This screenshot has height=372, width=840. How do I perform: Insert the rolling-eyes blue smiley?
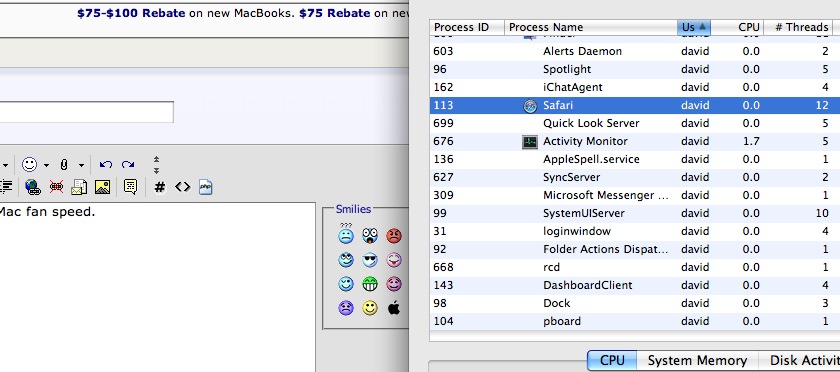346,260
